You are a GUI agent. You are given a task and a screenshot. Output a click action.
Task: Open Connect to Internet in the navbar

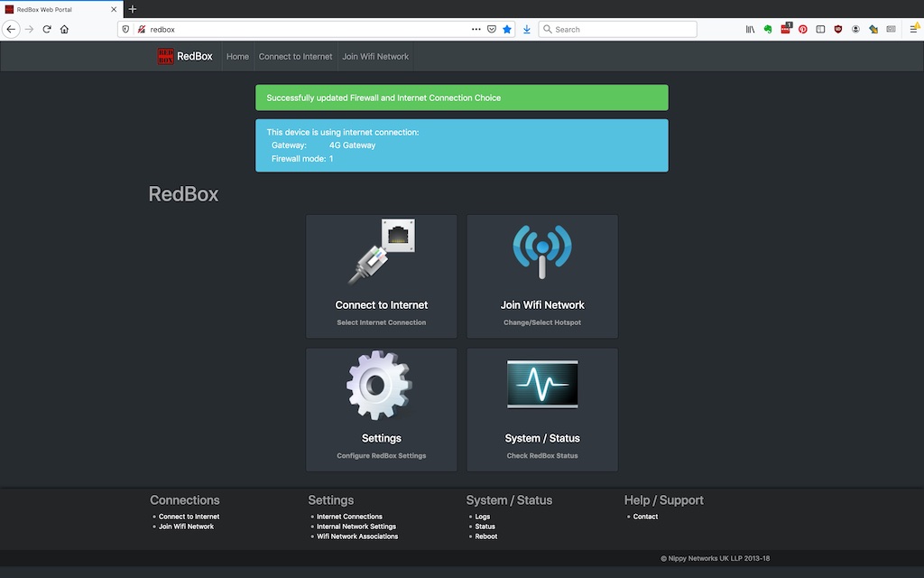295,57
